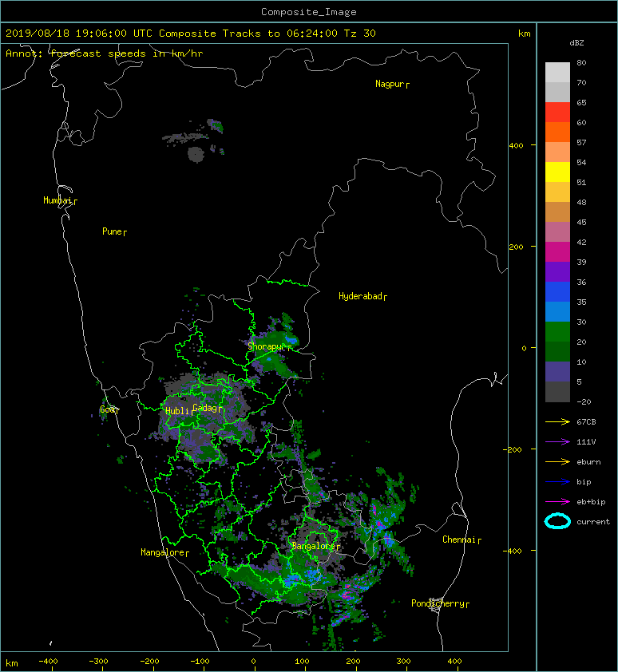Click the 54 dBZ yellow swatch
Screen dimensions: 618x672
click(x=557, y=172)
